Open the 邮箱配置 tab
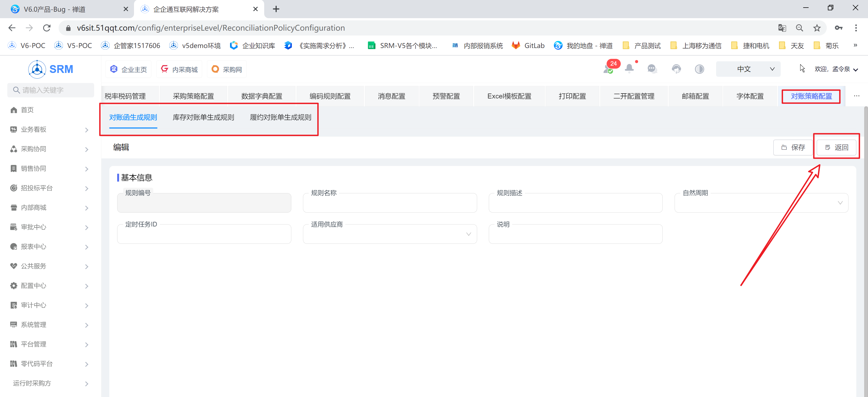 click(695, 96)
